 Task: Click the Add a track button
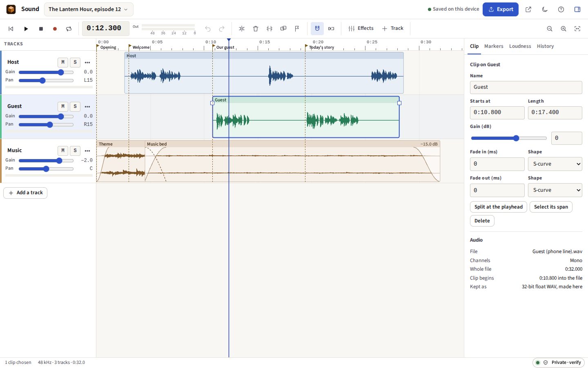25,193
